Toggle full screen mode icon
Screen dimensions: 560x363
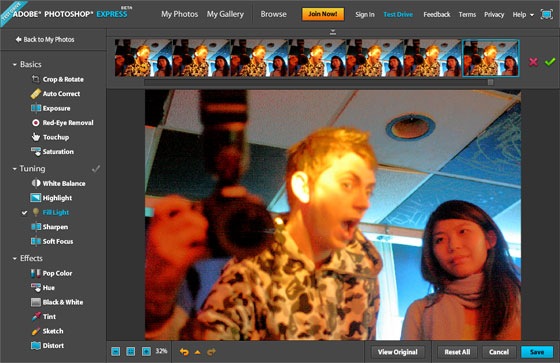[546, 14]
